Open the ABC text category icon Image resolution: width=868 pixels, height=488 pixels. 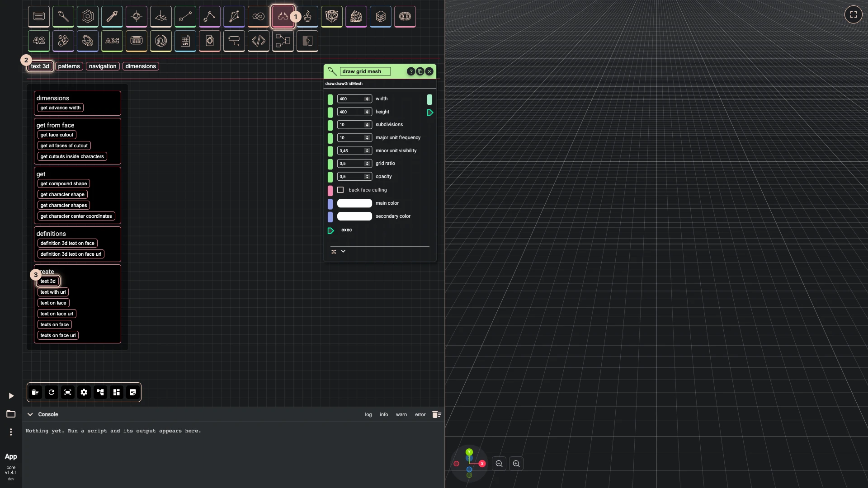coord(112,41)
